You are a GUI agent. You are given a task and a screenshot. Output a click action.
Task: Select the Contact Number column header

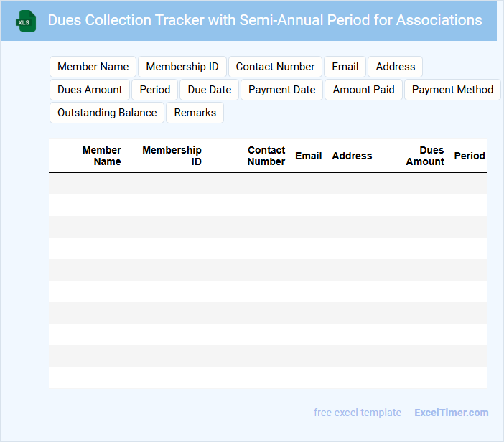point(266,156)
